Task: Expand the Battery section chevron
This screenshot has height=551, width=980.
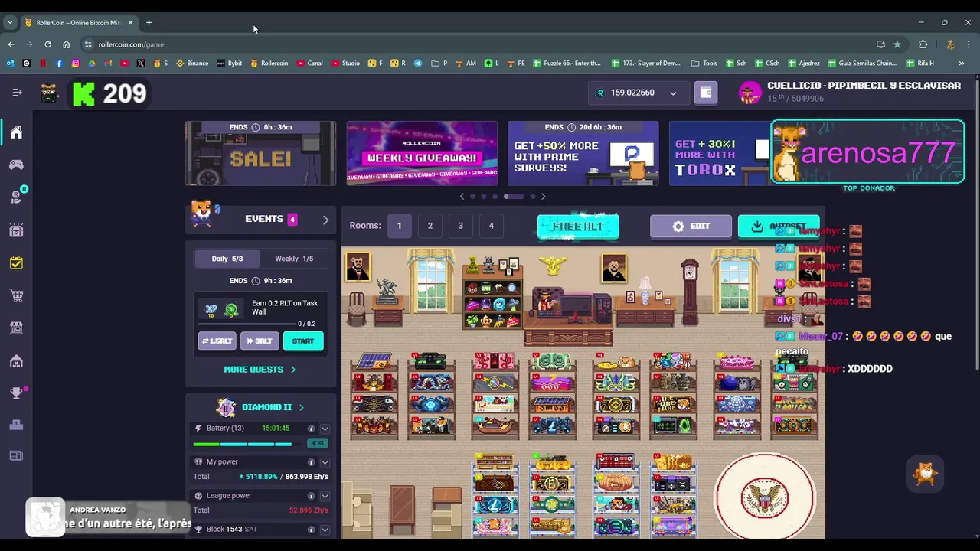Action: (325, 429)
